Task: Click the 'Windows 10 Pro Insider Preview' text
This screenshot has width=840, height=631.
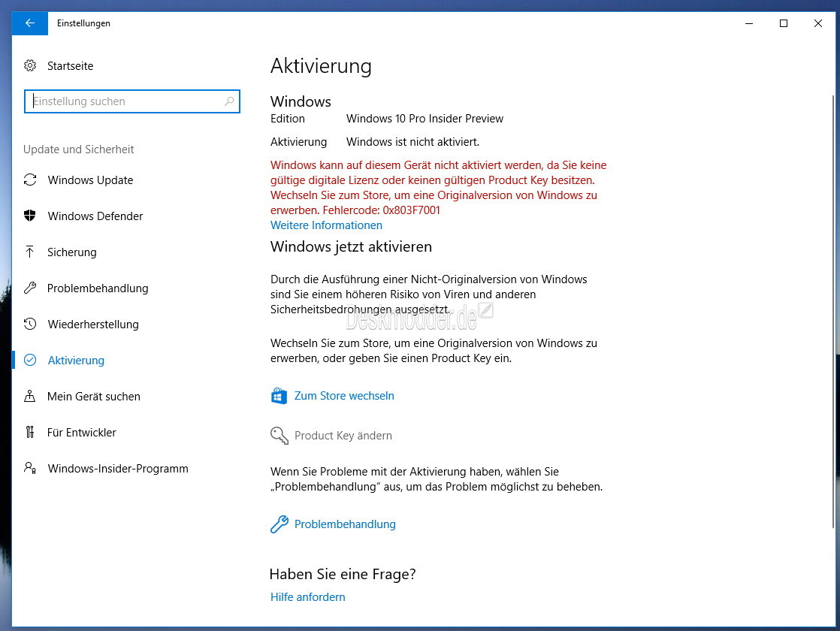Action: [x=425, y=119]
